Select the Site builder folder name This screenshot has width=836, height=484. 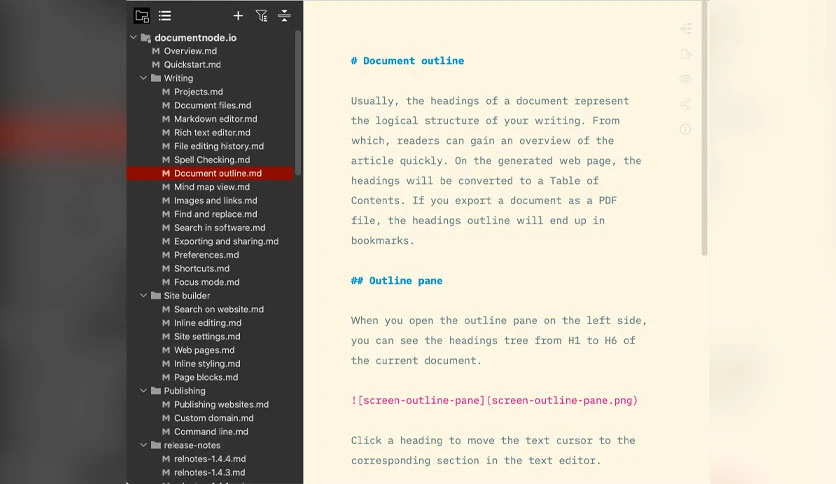187,296
